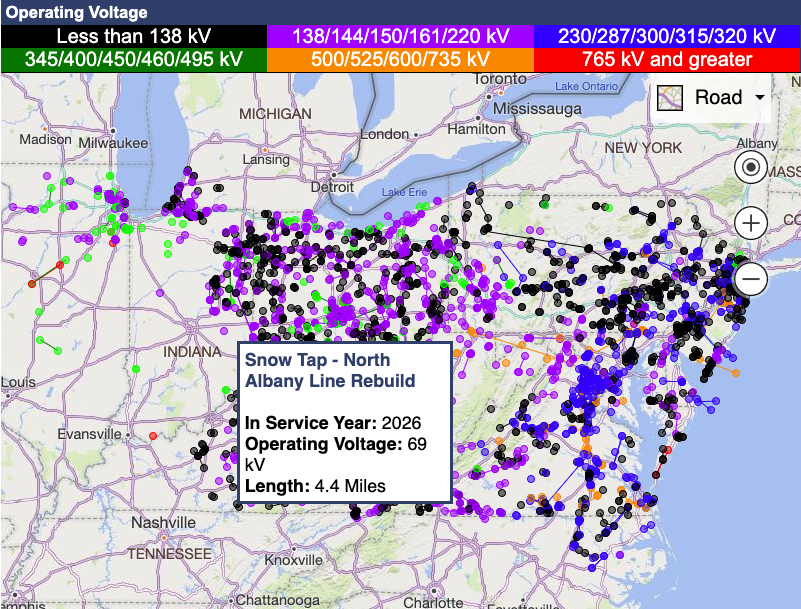
Task: Click the red project marker near Evansville
Action: (153, 436)
